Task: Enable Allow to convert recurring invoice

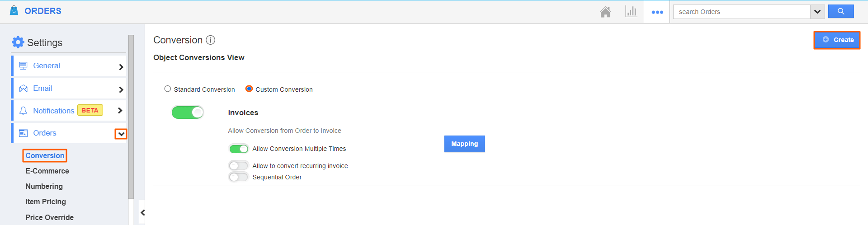Action: tap(238, 166)
